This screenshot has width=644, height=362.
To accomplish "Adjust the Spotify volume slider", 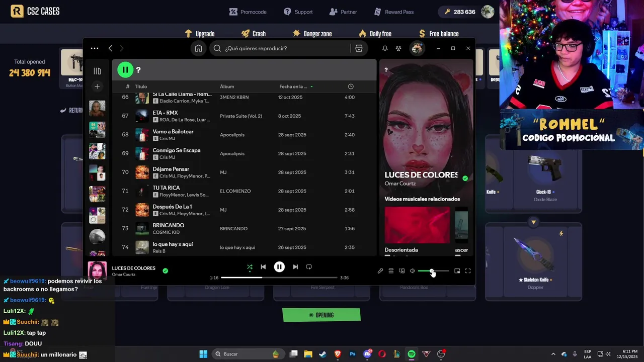I will (433, 271).
